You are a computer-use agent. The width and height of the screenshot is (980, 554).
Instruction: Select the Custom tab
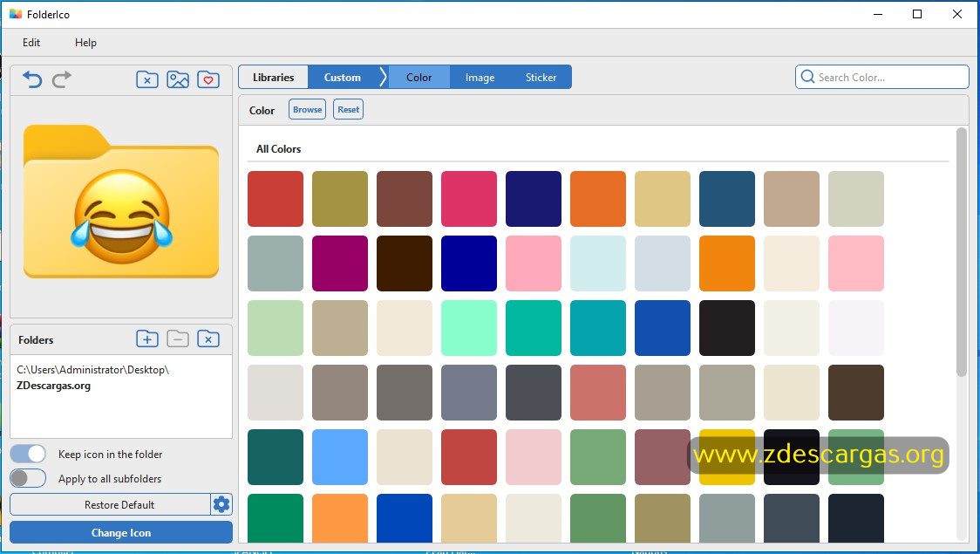tap(343, 77)
